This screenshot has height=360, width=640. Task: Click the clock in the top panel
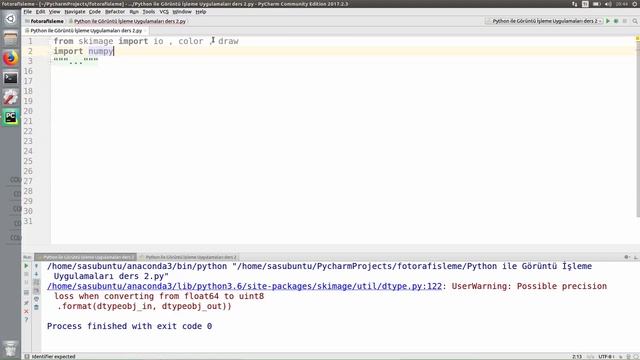(x=622, y=4)
